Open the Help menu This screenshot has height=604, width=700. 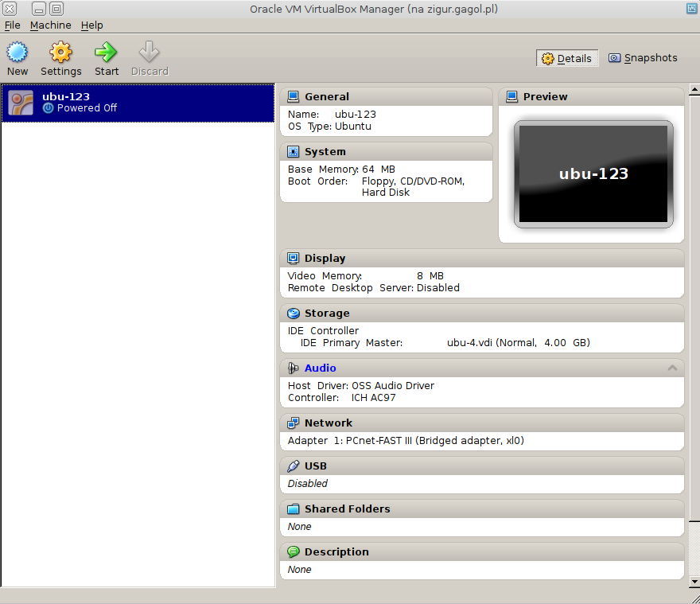coord(91,25)
